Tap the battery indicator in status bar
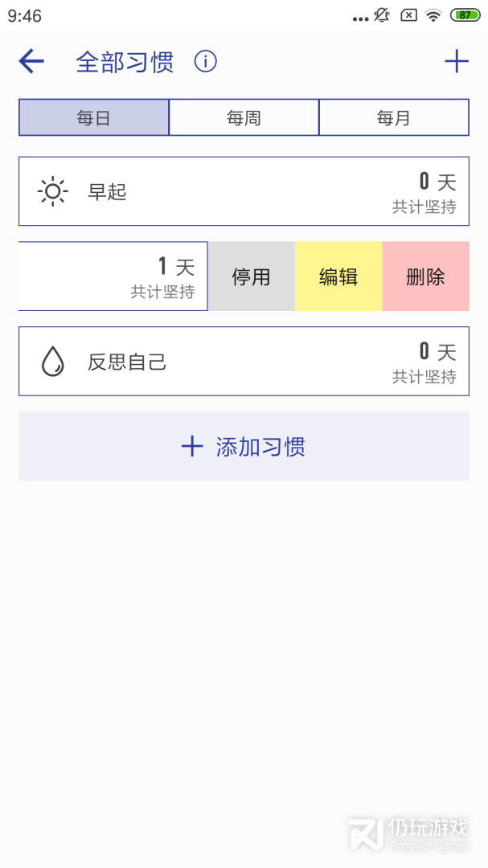The image size is (488, 868). (465, 15)
